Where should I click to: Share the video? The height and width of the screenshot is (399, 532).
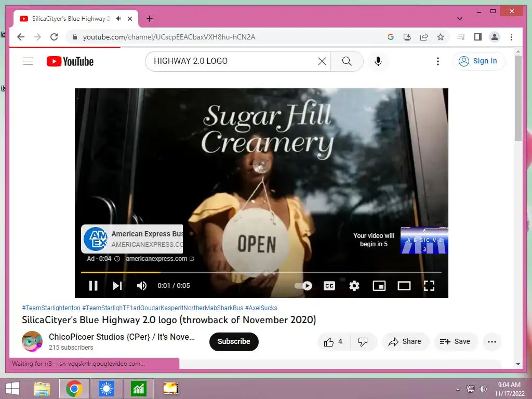[405, 342]
